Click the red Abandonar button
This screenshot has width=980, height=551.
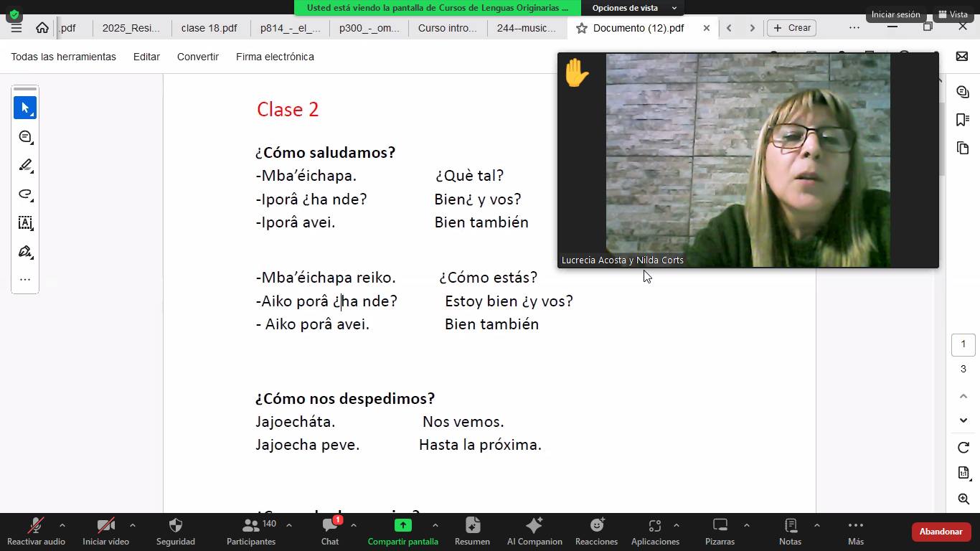pyautogui.click(x=941, y=532)
